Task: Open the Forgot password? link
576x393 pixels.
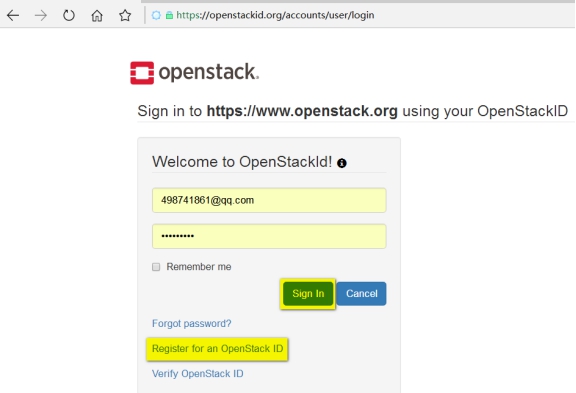Action: click(x=191, y=324)
